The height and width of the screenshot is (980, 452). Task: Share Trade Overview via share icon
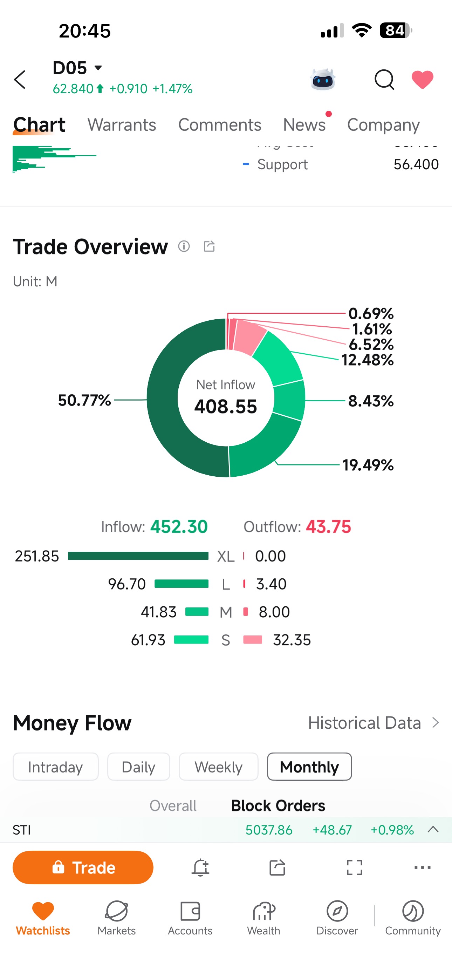pos(209,246)
